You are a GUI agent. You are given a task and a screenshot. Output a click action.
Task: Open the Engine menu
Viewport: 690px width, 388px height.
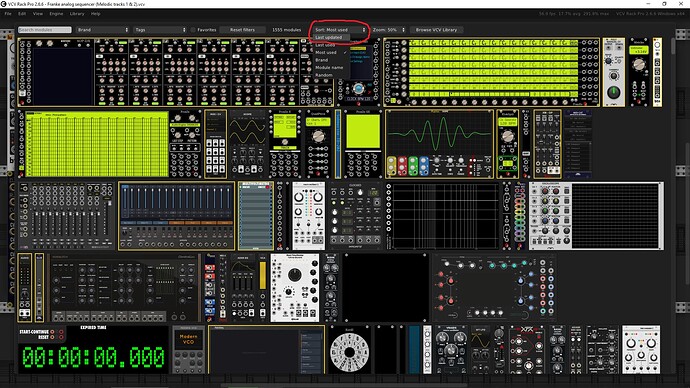56,14
